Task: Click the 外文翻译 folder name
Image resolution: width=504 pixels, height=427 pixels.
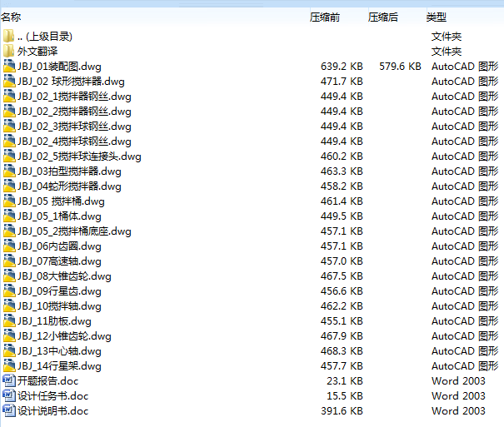Action: coord(37,52)
